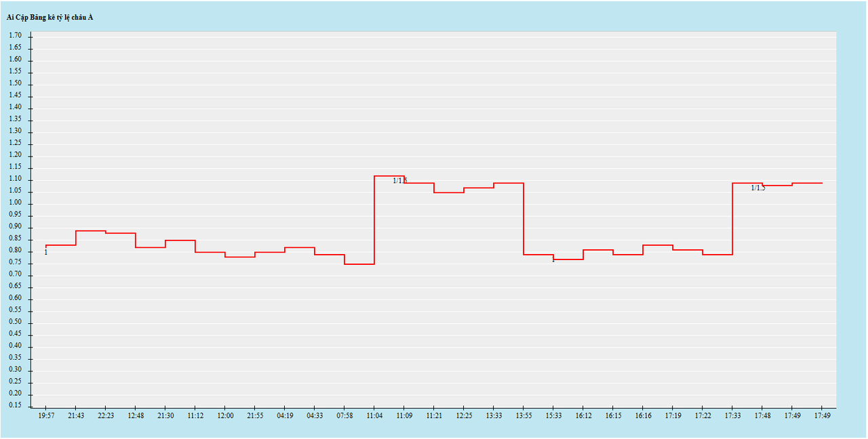Select the 0.60 y-axis label
The width and height of the screenshot is (868, 439).
pos(16,298)
